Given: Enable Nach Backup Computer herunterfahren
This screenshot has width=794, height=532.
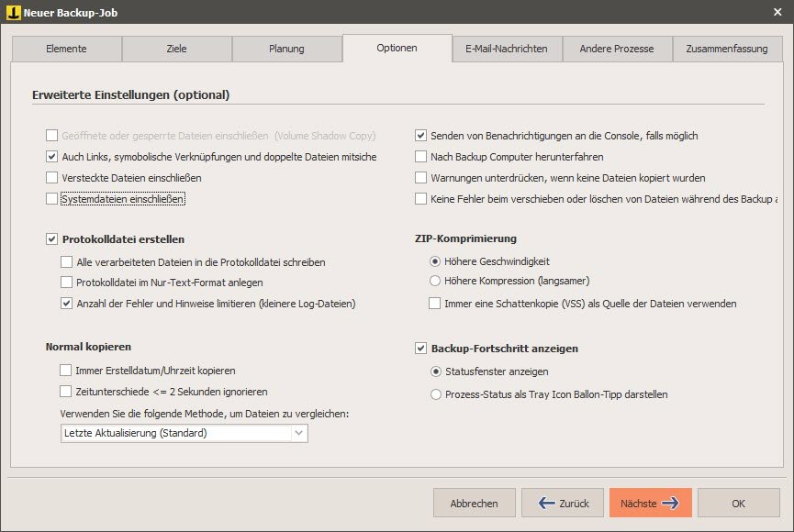Looking at the screenshot, I should [x=422, y=157].
